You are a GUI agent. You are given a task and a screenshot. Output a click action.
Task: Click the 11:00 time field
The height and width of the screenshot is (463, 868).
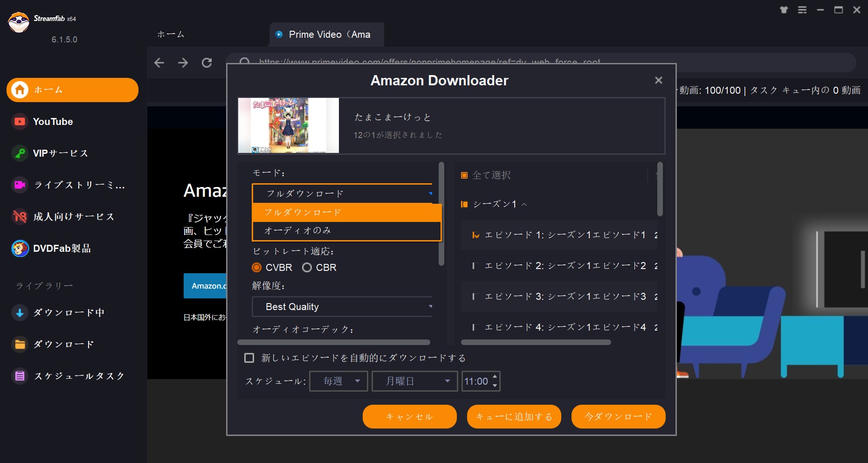[476, 381]
